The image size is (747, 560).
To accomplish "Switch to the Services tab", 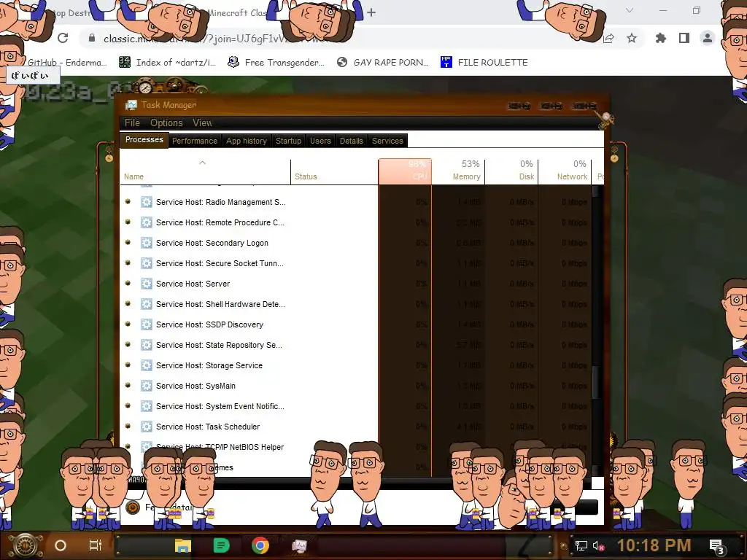I will (x=387, y=141).
